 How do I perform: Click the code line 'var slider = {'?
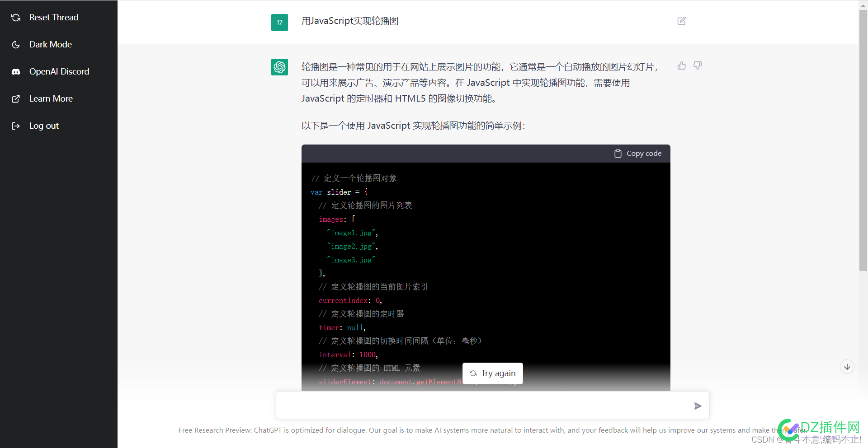pos(340,192)
